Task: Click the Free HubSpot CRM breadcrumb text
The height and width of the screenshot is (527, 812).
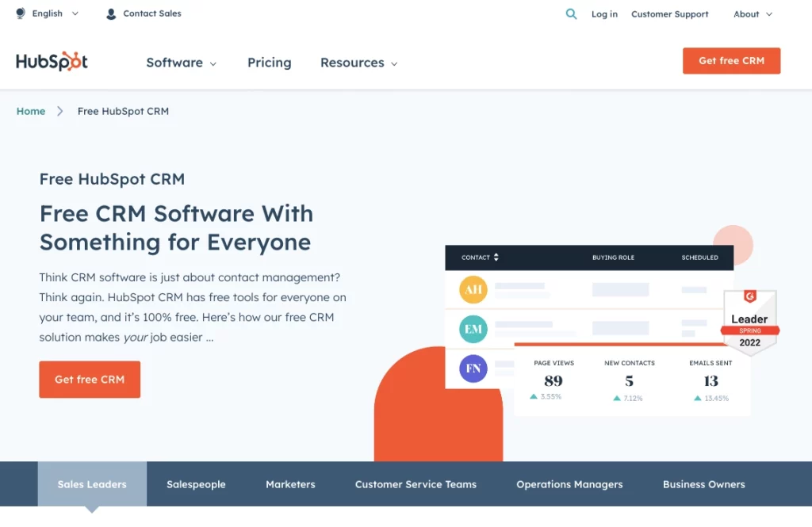Action: 123,111
